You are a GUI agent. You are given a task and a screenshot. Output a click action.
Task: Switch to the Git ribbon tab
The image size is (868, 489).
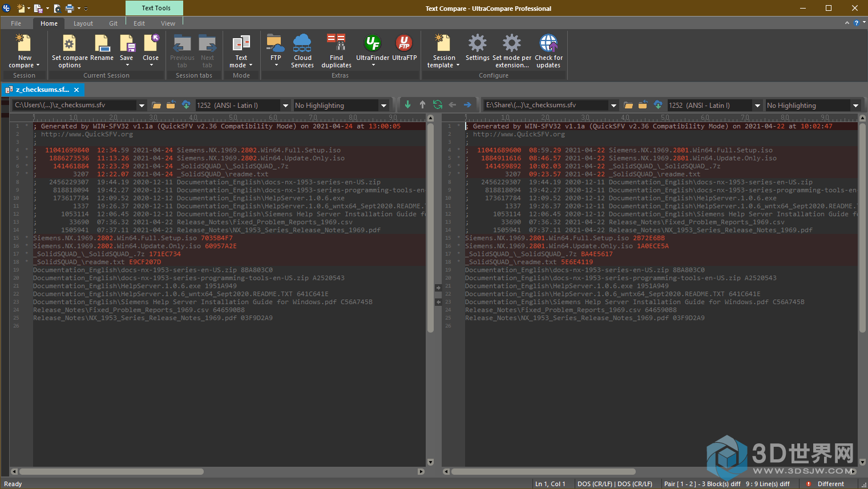click(113, 23)
